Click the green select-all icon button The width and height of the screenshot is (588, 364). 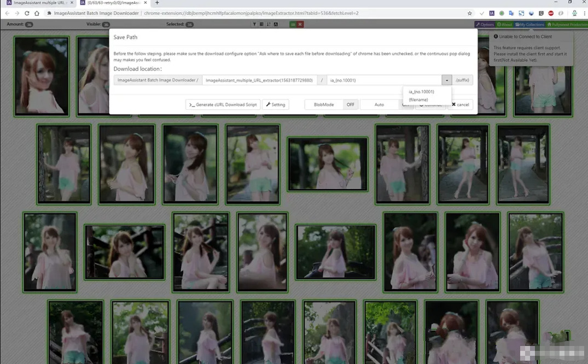tap(293, 24)
